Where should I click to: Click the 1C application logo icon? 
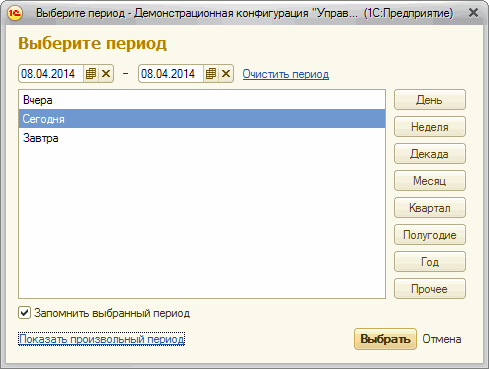click(15, 13)
